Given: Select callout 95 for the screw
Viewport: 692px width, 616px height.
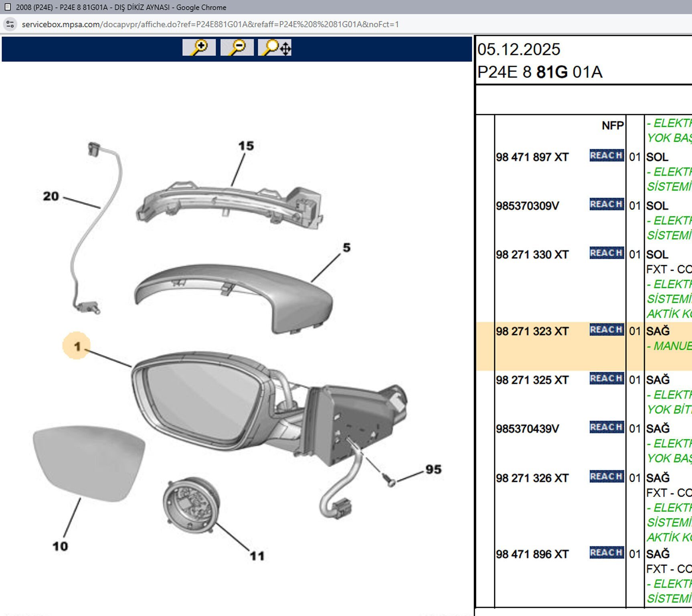Looking at the screenshot, I should 433,470.
